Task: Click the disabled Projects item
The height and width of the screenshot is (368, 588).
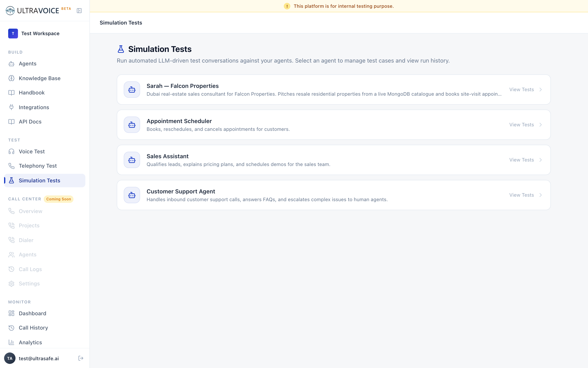Action: coord(45,225)
